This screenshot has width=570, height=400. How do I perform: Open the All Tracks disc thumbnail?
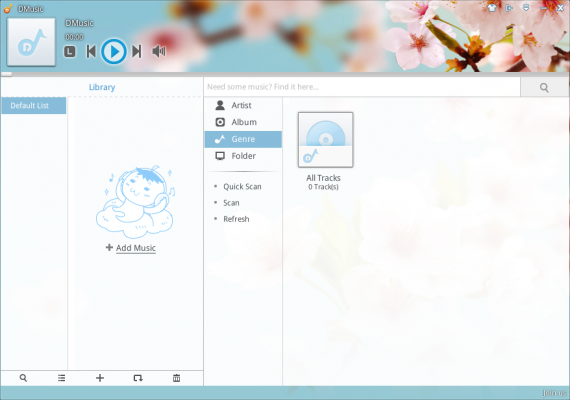[325, 140]
